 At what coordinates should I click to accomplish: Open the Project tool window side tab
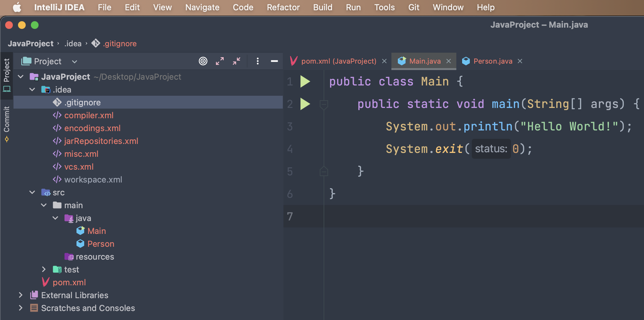(x=6, y=75)
